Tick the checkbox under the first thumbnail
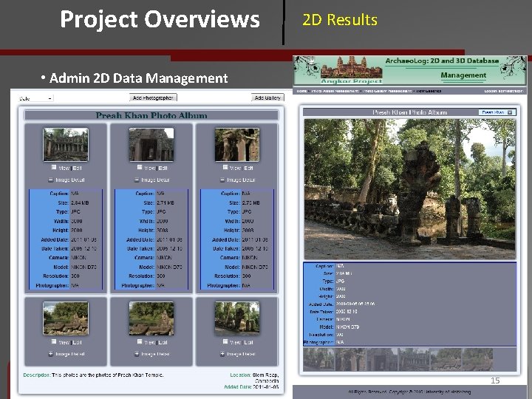 [54, 167]
